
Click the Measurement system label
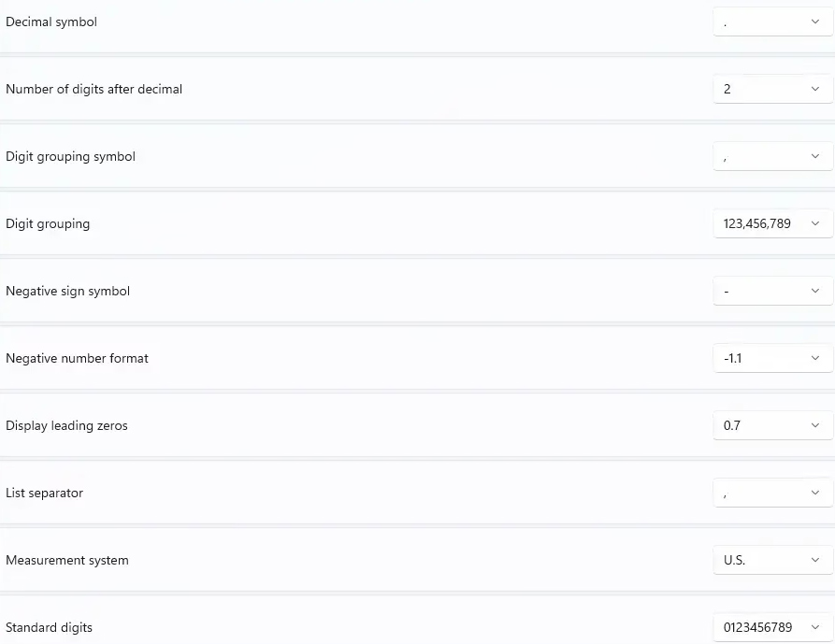click(67, 561)
